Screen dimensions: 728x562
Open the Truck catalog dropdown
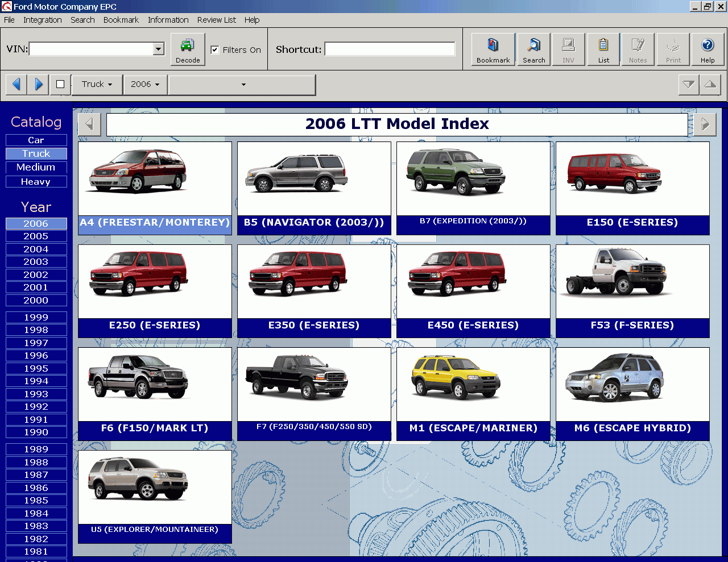[x=97, y=84]
